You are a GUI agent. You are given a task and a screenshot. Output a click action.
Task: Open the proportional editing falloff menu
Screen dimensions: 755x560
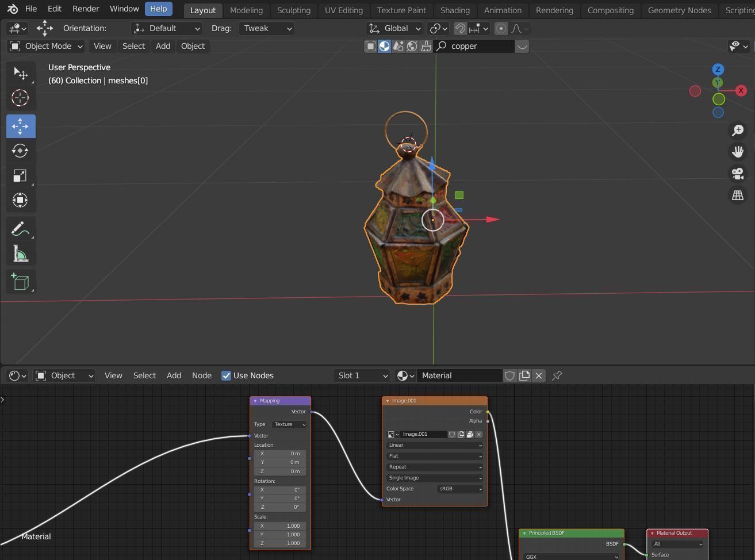(520, 28)
